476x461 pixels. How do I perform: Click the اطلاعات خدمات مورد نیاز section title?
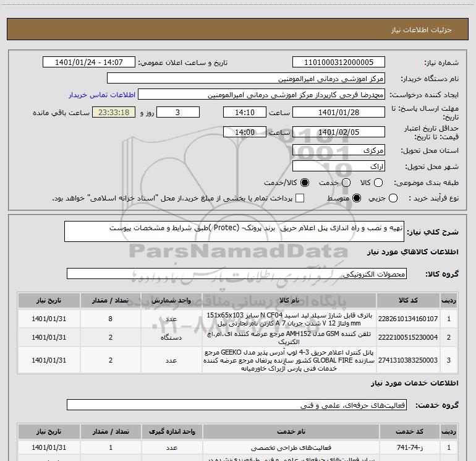point(414,383)
